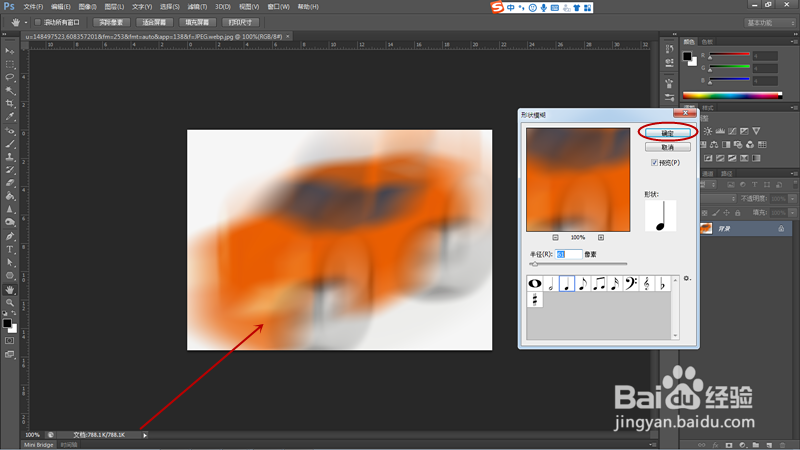Open the 3D menu
This screenshot has width=800, height=450.
click(x=222, y=7)
